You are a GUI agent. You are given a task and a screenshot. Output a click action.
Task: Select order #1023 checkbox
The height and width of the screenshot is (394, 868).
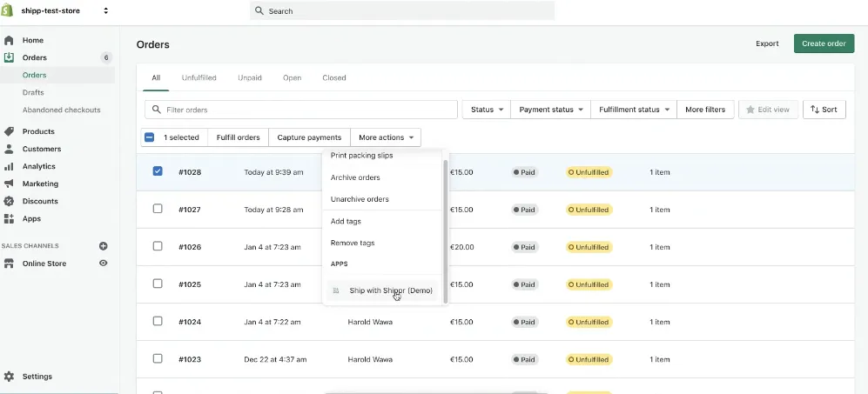click(x=158, y=358)
